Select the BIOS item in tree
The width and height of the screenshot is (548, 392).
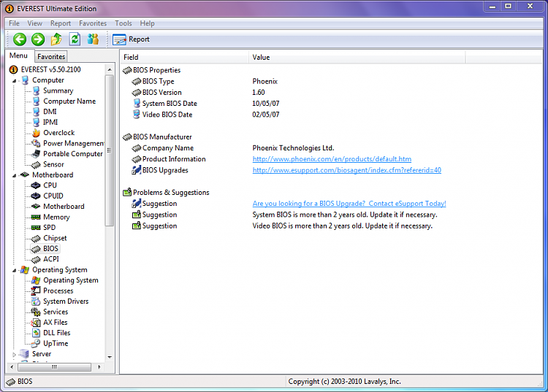click(x=50, y=249)
